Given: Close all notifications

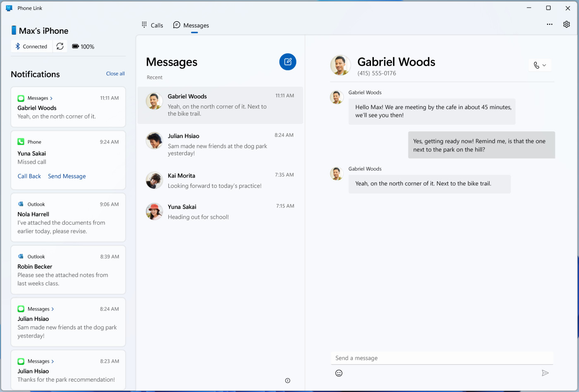Looking at the screenshot, I should 115,74.
